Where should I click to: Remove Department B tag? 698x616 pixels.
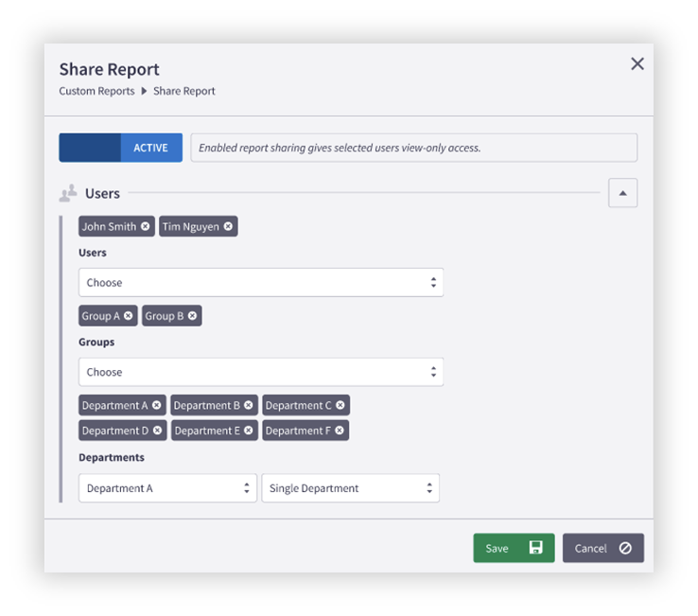249,406
